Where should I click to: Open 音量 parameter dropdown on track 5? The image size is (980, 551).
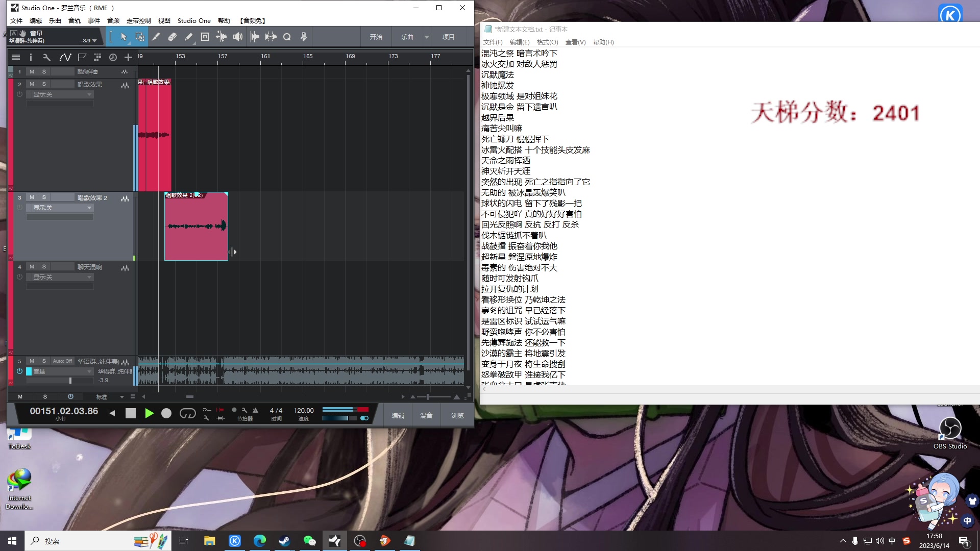point(60,371)
